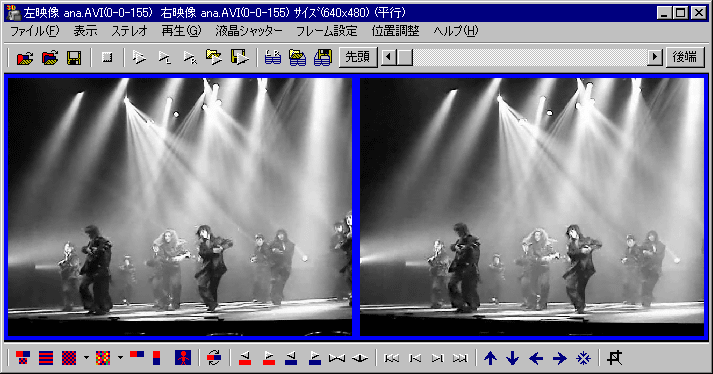The height and width of the screenshot is (374, 713).
Task: Open the ステレオ menu
Action: tap(130, 31)
